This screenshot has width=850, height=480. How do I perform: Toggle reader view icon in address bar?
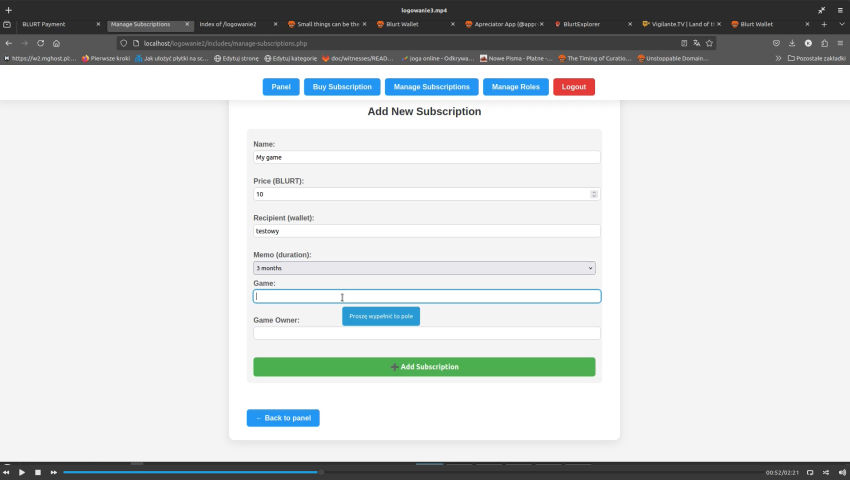[684, 43]
